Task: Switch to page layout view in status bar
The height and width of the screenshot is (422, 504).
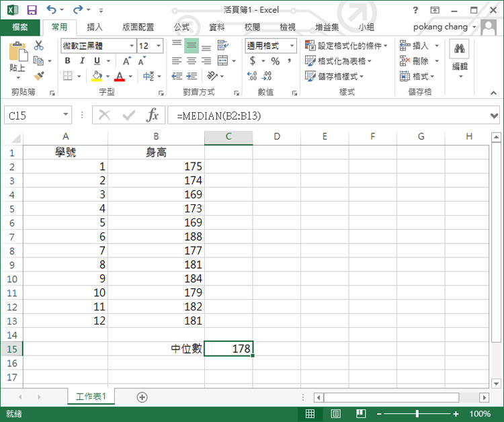Action: click(x=335, y=414)
